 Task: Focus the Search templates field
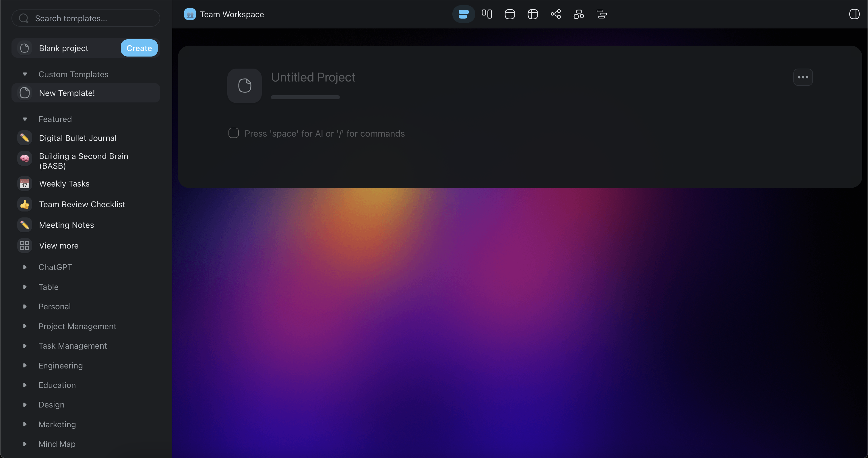pos(91,18)
